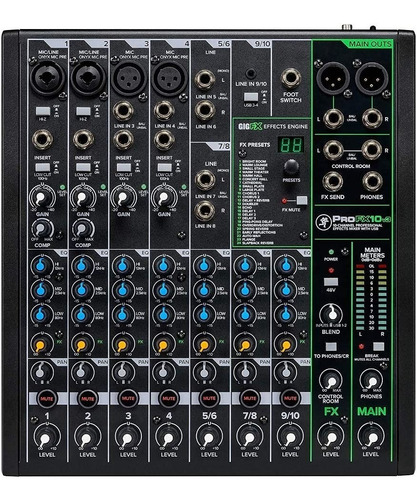Click the PHONES headphone jack
This screenshot has width=417, height=500.
372,182
